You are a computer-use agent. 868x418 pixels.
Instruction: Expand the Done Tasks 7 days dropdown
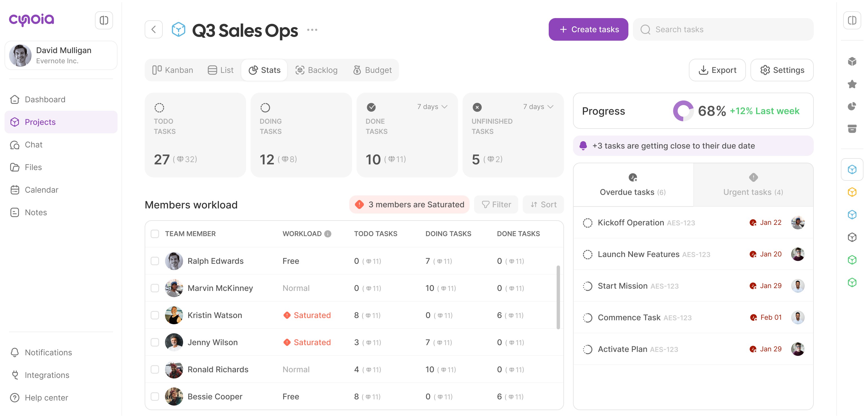pos(432,107)
